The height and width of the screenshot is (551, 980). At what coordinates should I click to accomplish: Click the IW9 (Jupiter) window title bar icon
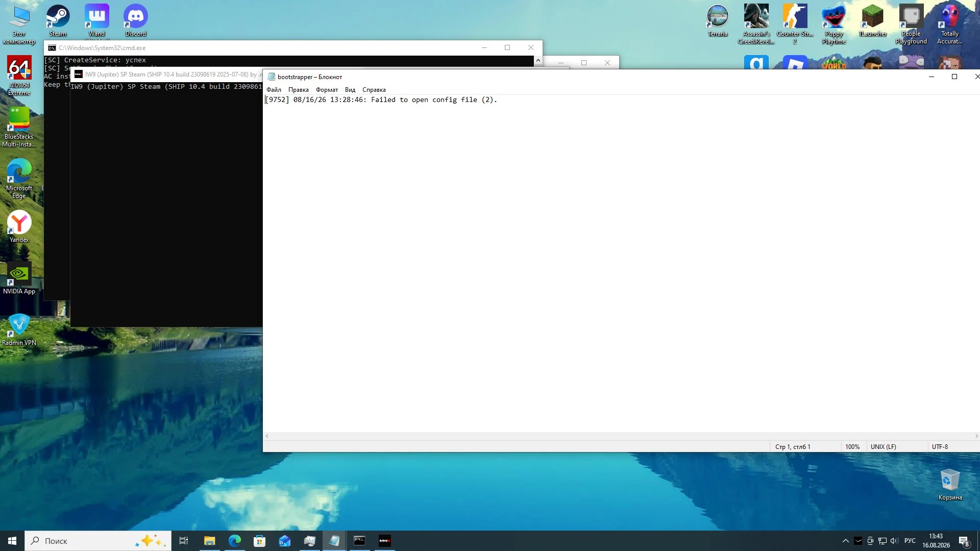coord(78,74)
